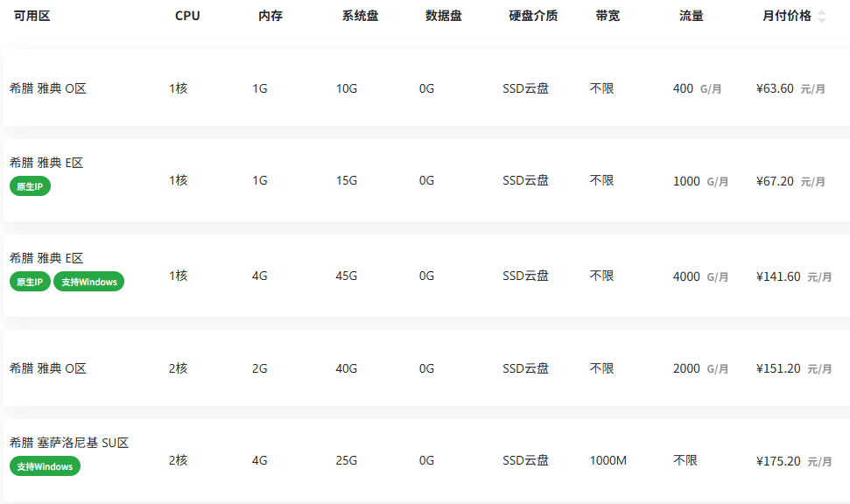Click the 原生IP badge on the 45G row
850x504 pixels.
click(x=30, y=282)
